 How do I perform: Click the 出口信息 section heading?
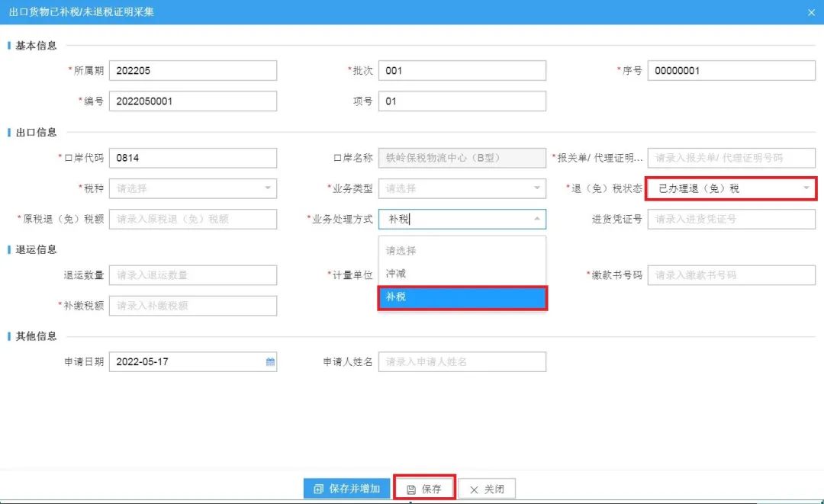point(36,133)
